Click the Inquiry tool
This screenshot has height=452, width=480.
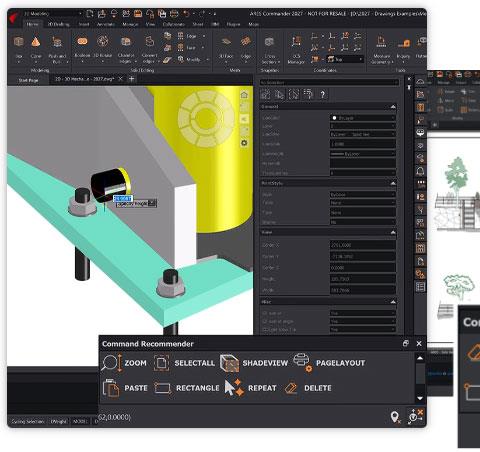[x=403, y=48]
